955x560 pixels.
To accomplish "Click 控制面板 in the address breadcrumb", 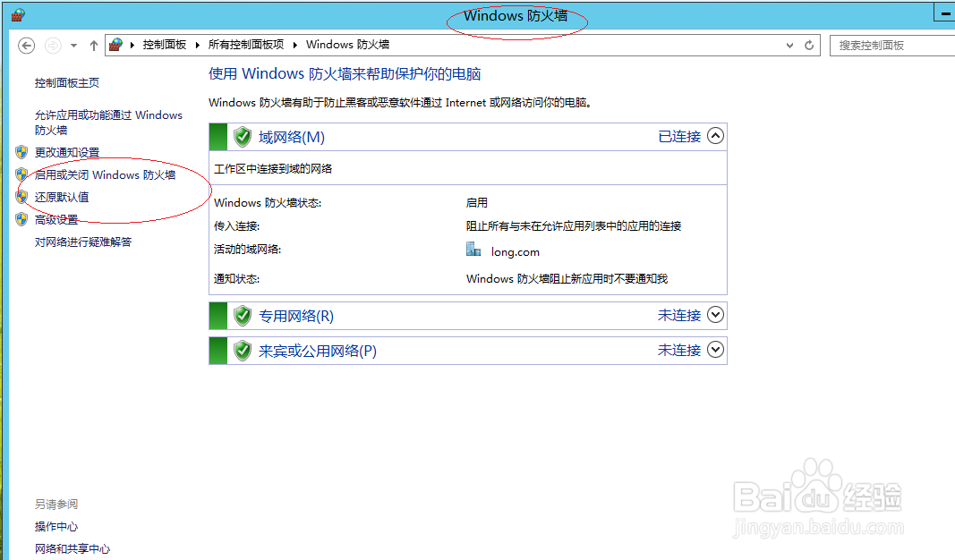I will click(165, 45).
